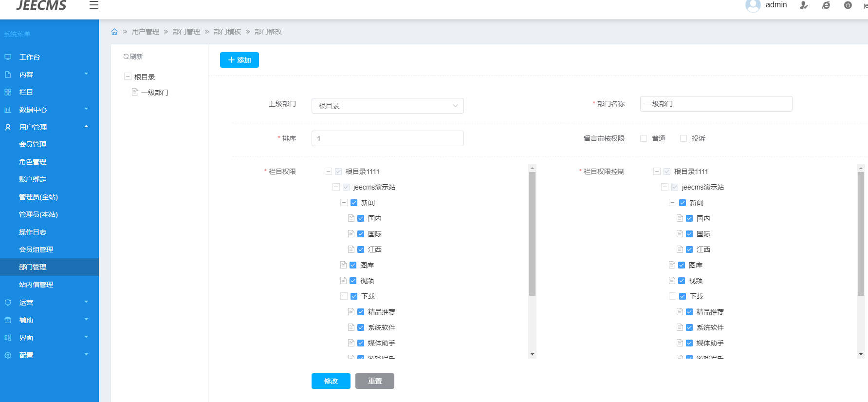The width and height of the screenshot is (868, 402).
Task: Focus the 排序 input field
Action: pos(388,138)
